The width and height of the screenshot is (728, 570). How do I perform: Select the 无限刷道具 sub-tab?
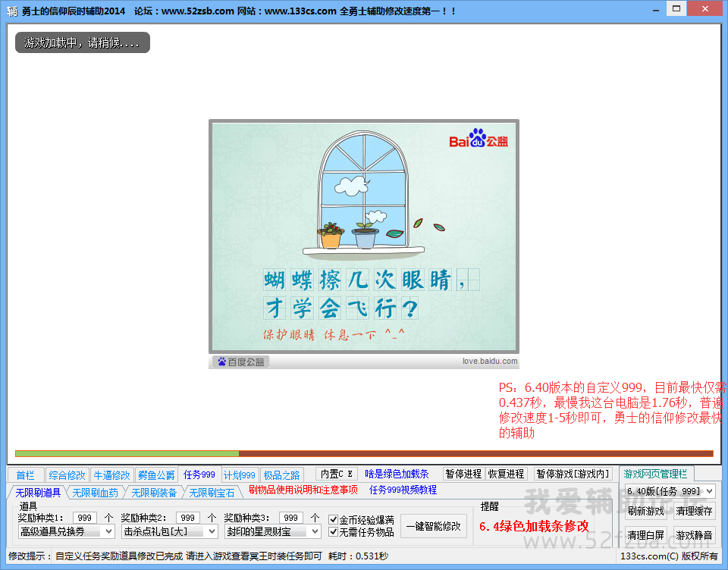coord(38,493)
